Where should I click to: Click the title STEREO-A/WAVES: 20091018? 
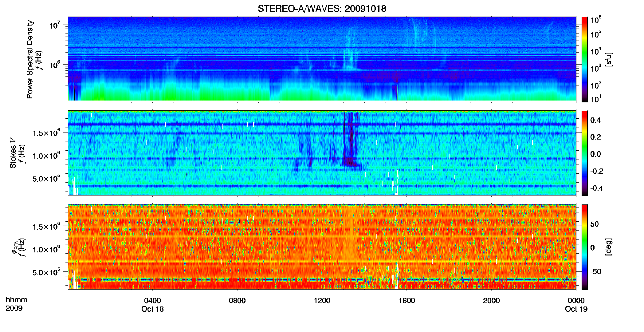(322, 9)
